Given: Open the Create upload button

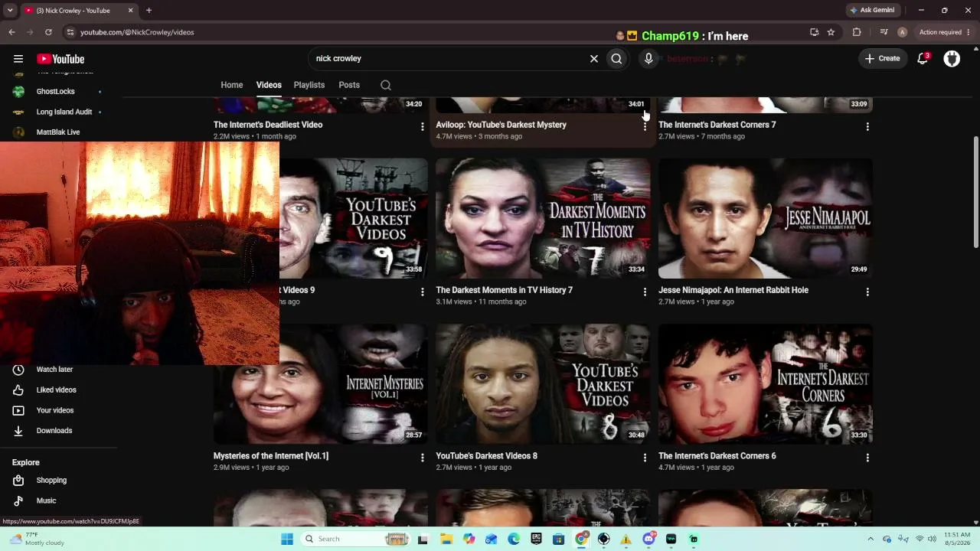Looking at the screenshot, I should tap(883, 58).
